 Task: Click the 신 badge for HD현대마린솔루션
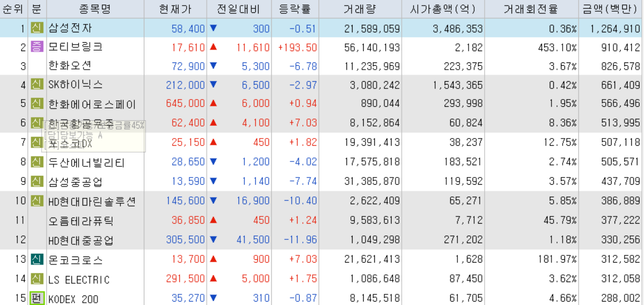point(37,201)
